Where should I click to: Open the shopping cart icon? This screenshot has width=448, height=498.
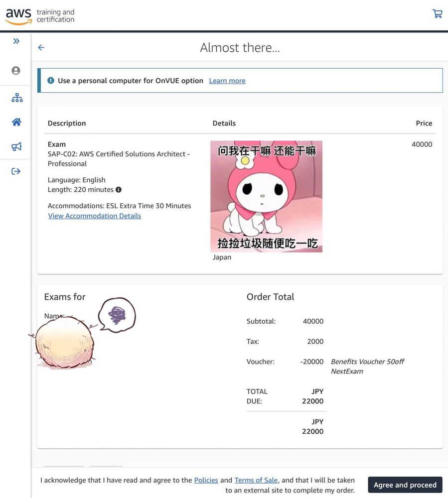coord(437,13)
